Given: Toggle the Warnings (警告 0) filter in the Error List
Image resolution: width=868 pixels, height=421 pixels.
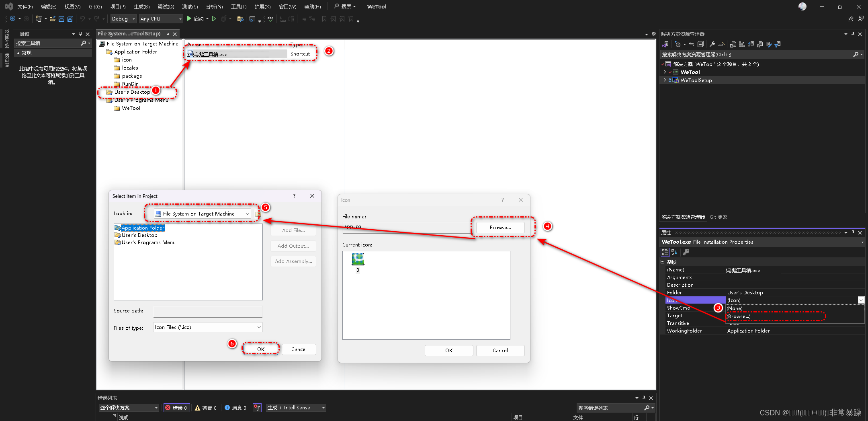Looking at the screenshot, I should [205, 408].
